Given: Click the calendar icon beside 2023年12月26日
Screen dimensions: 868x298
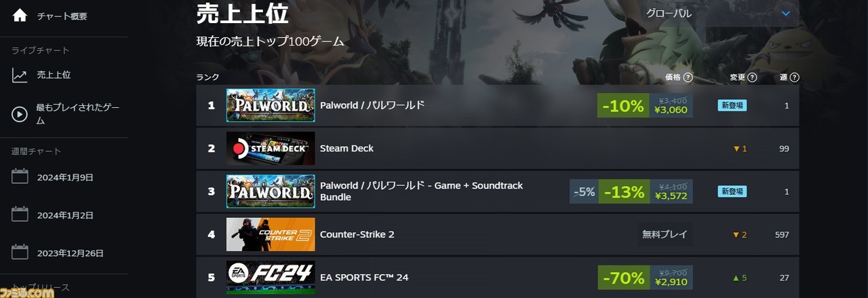Looking at the screenshot, I should point(20,253).
